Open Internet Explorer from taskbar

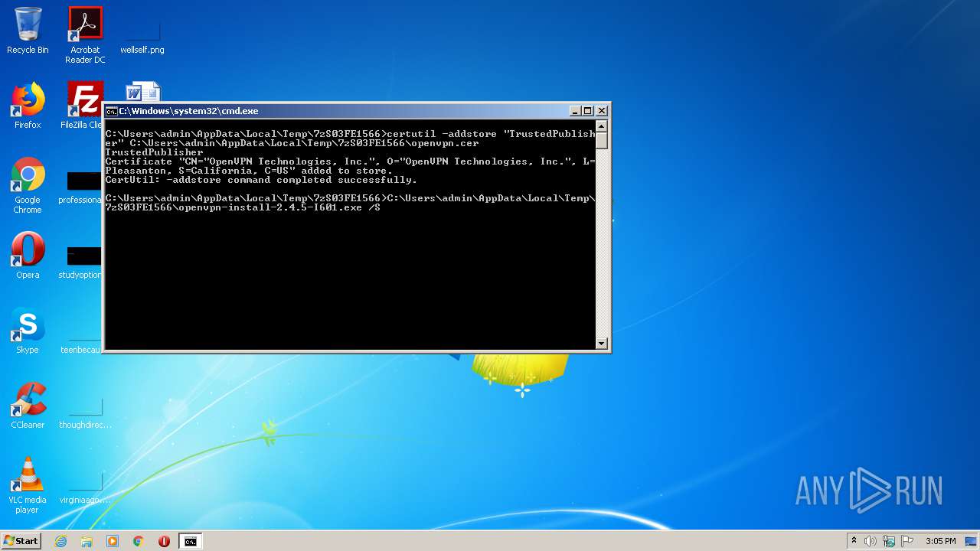click(60, 541)
